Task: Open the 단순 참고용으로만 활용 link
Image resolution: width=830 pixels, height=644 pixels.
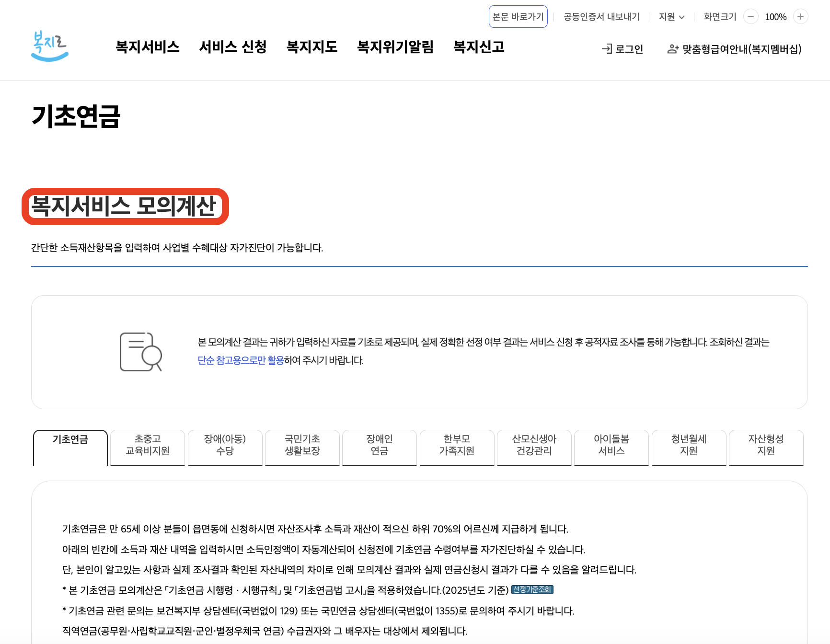Action: tap(239, 361)
